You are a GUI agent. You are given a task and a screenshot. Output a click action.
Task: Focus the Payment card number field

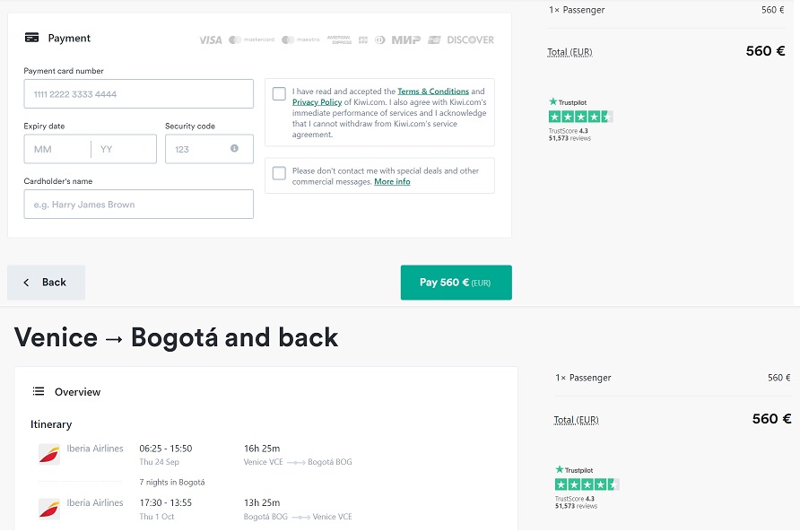pos(139,94)
